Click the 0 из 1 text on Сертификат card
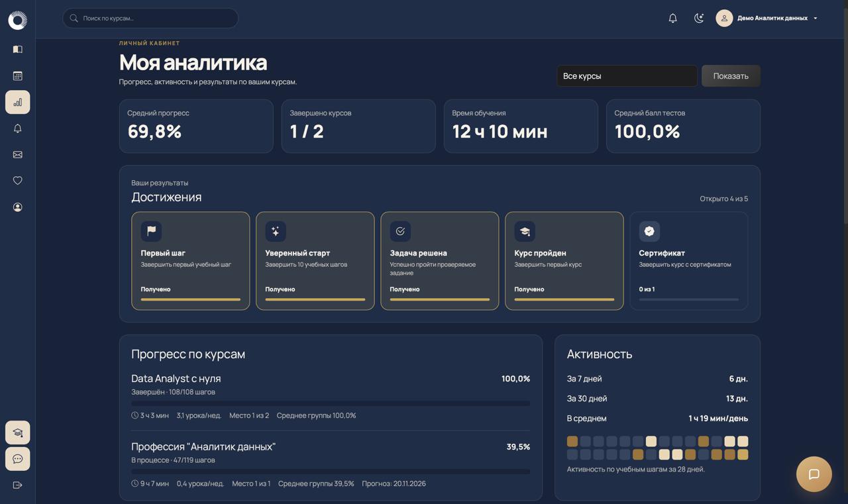848x504 pixels. pos(647,289)
